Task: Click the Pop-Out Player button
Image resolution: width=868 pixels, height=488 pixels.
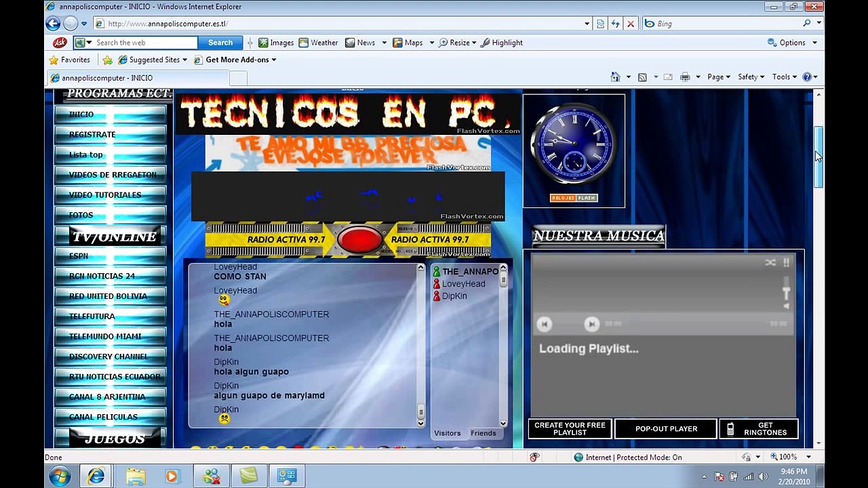Action: 666,429
